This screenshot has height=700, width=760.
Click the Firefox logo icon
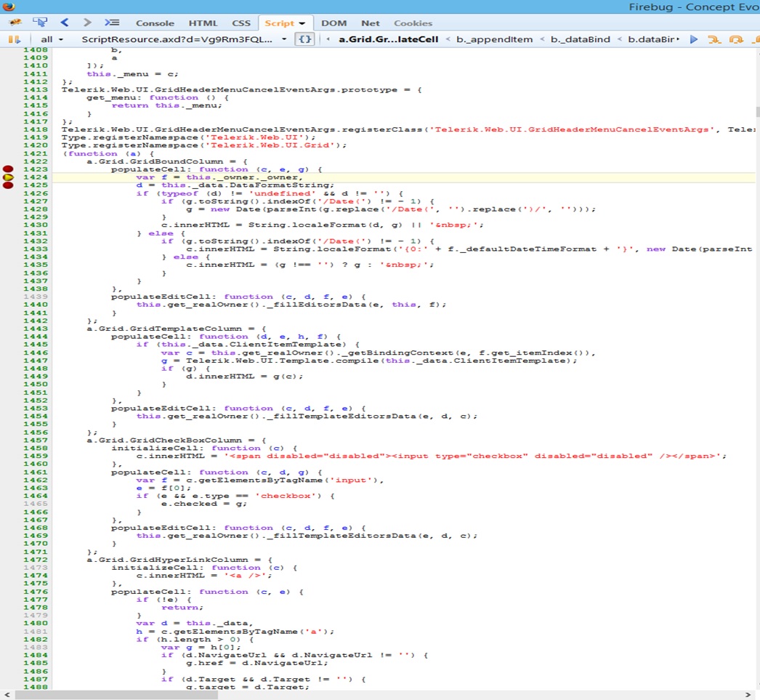8,6
